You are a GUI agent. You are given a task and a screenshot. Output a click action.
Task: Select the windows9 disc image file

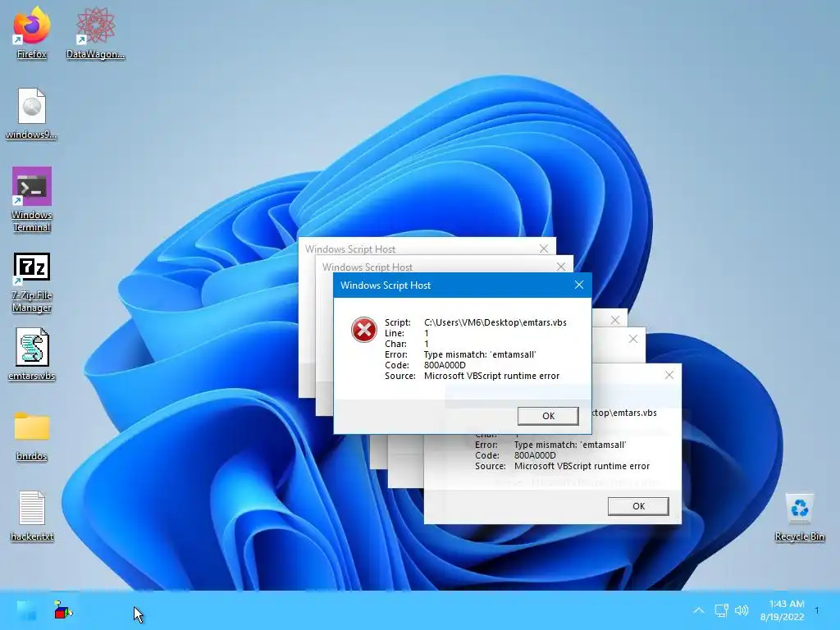pyautogui.click(x=32, y=113)
